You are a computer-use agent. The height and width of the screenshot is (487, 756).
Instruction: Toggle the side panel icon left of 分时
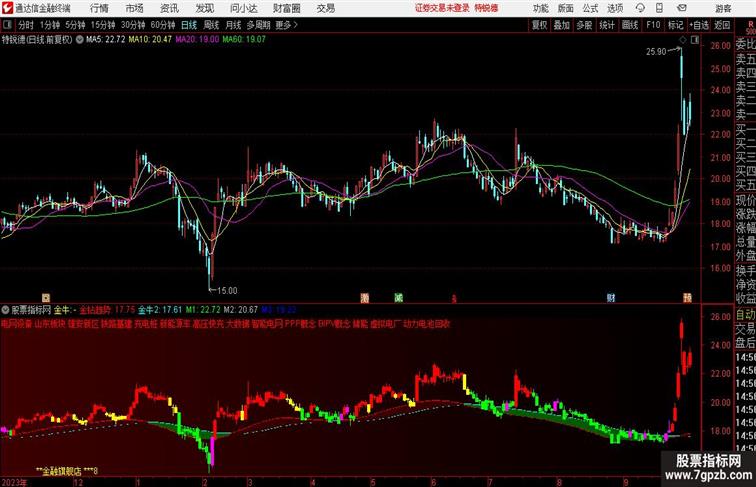click(x=7, y=25)
